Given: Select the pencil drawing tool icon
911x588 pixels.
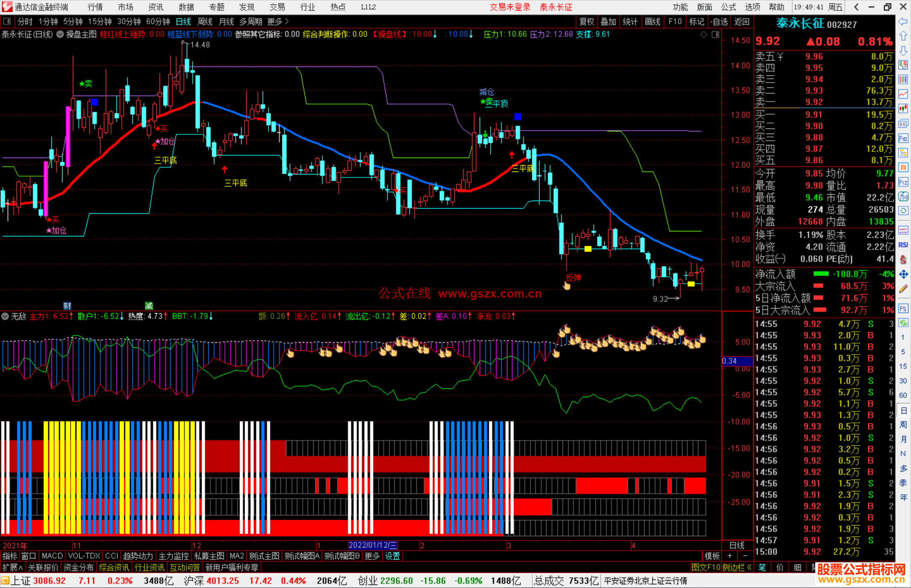Looking at the screenshot, I should tap(903, 289).
